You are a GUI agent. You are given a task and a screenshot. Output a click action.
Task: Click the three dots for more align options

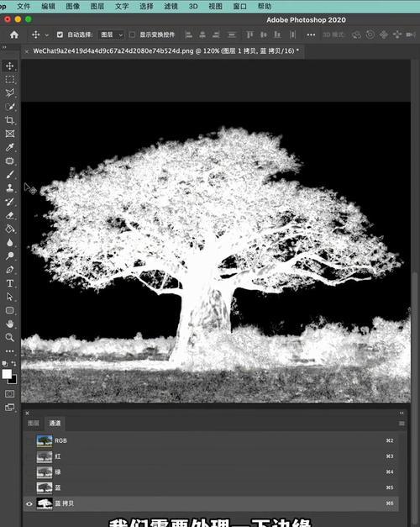click(x=311, y=34)
